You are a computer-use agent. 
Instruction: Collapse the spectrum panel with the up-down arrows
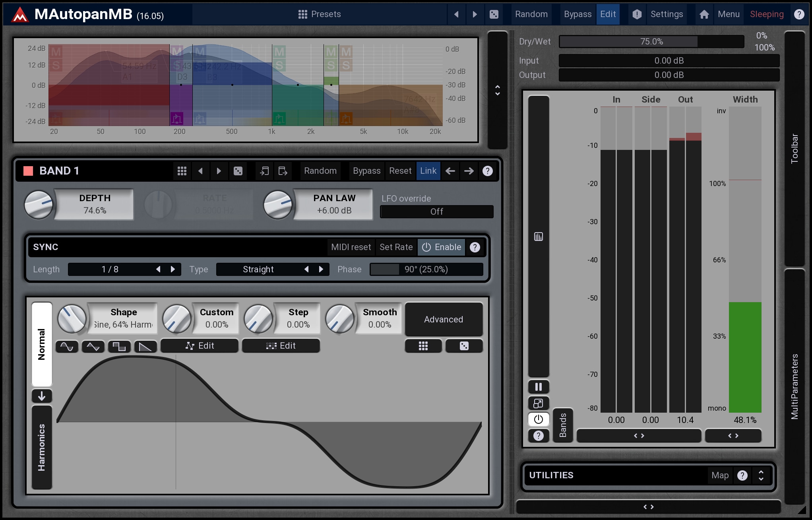tap(497, 90)
